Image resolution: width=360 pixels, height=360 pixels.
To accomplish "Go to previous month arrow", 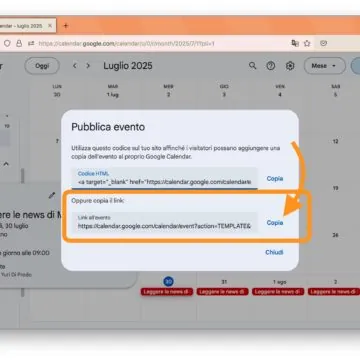I will tap(75, 66).
